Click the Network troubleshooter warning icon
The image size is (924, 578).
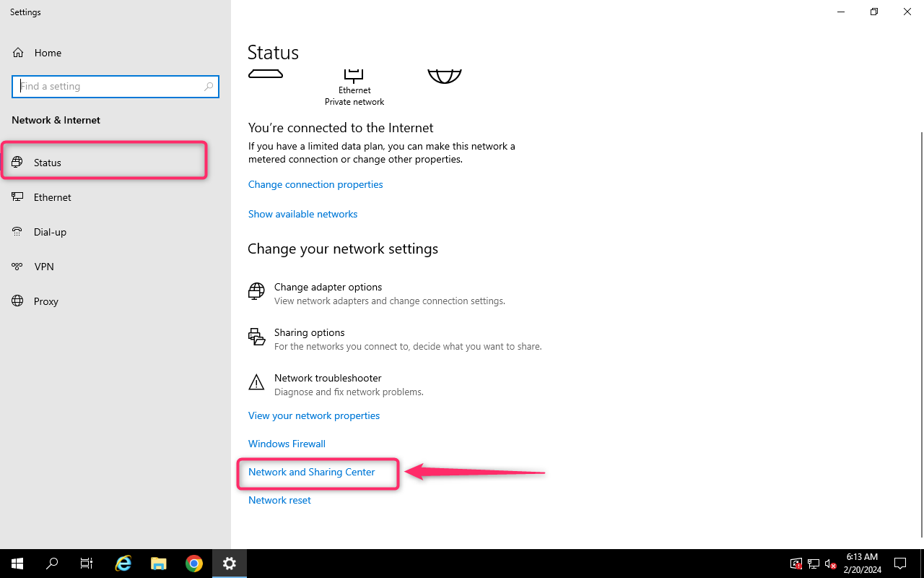[x=256, y=382]
